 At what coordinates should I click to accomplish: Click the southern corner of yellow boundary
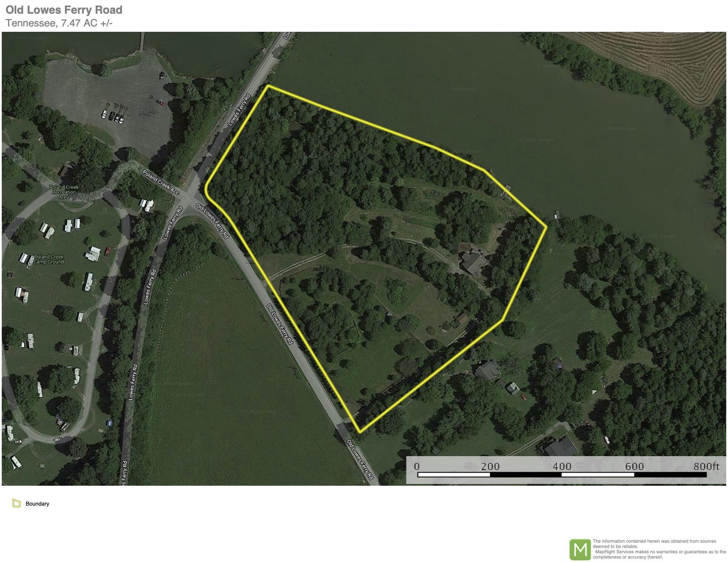pos(360,432)
